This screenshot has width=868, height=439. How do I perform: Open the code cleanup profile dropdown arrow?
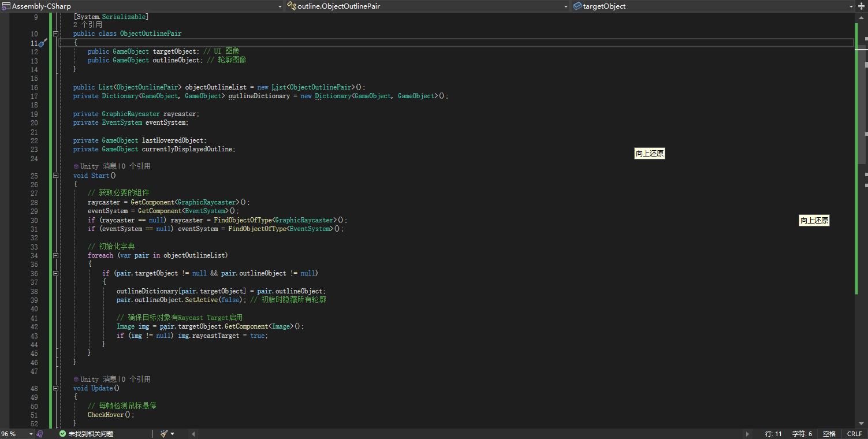tap(172, 434)
